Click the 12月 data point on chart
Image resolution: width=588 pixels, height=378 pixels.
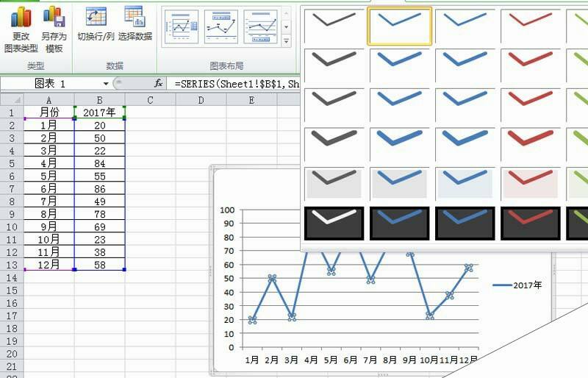point(469,268)
